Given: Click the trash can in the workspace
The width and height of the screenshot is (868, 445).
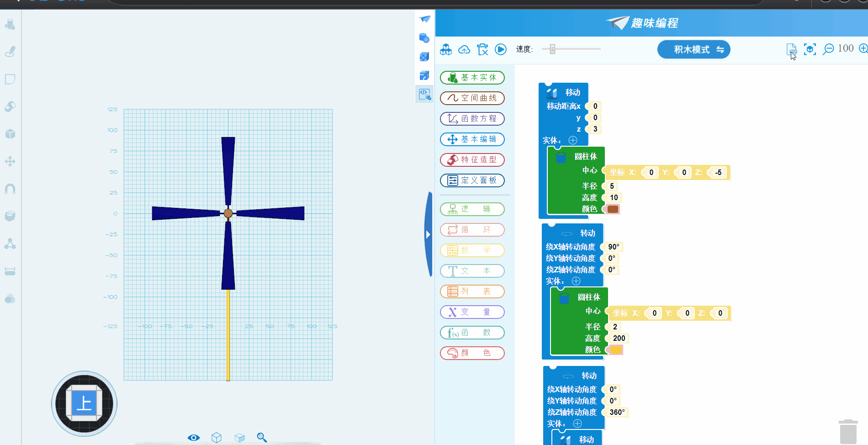Looking at the screenshot, I should pyautogui.click(x=848, y=432).
